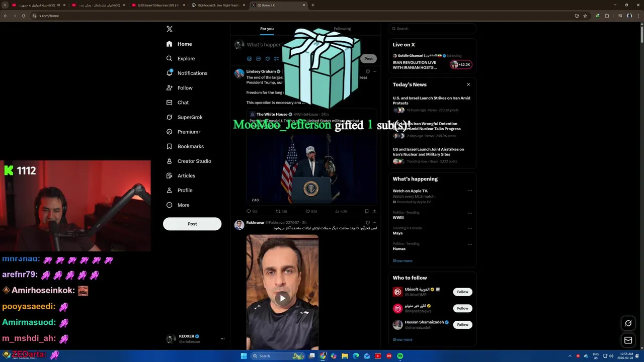Follow Hassan Shamaizadeh
The image size is (644, 362).
pyautogui.click(x=462, y=325)
